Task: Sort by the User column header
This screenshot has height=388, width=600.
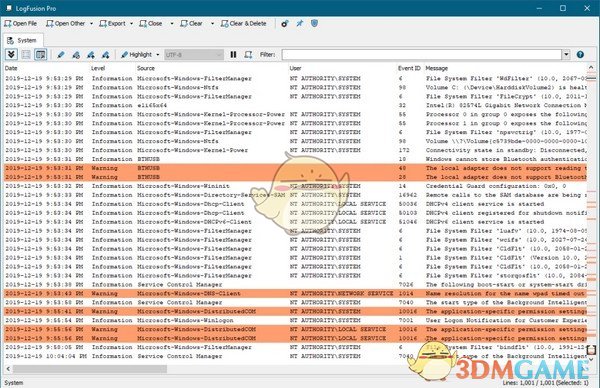Action: [x=295, y=68]
